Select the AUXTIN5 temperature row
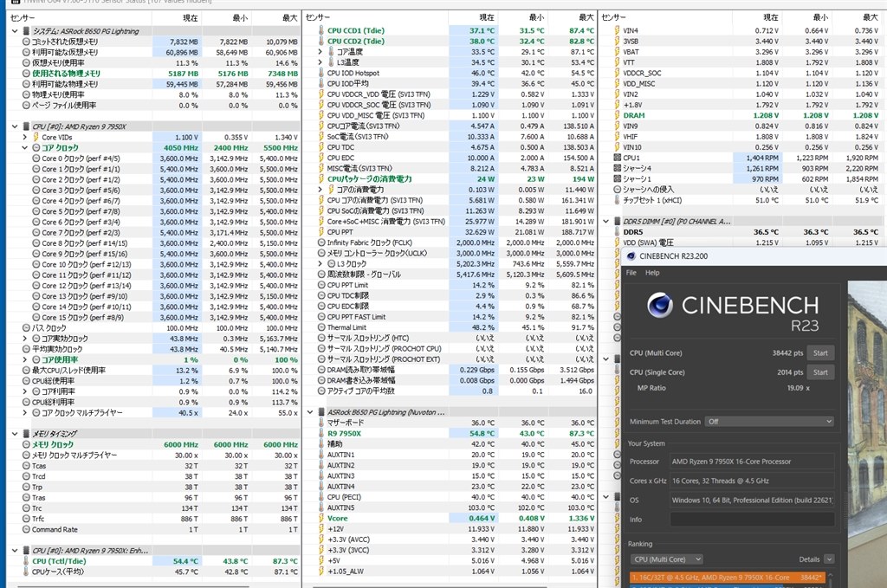 click(x=450, y=507)
